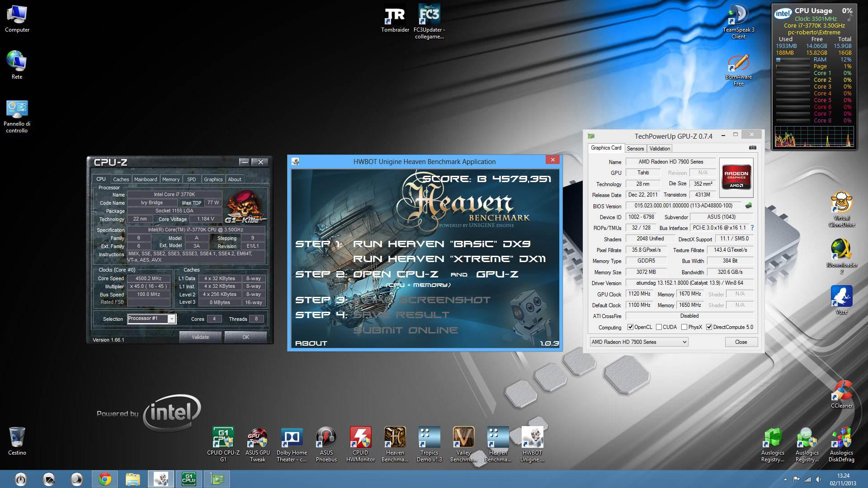868x488 pixels.
Task: Switch to the Mainboard tab in CPU-Z
Action: 146,179
